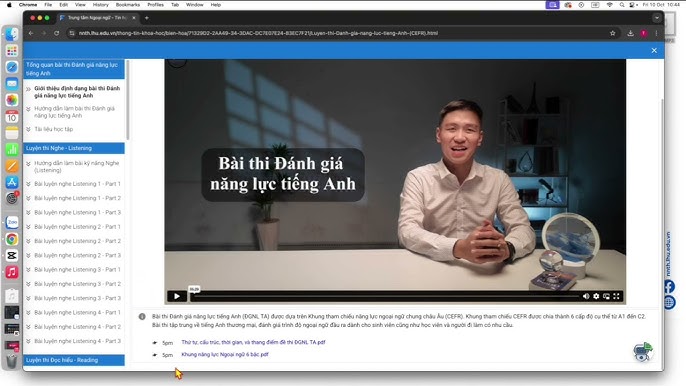Open Safari from the Dock
Screen dimensions: 686x386
[12, 67]
